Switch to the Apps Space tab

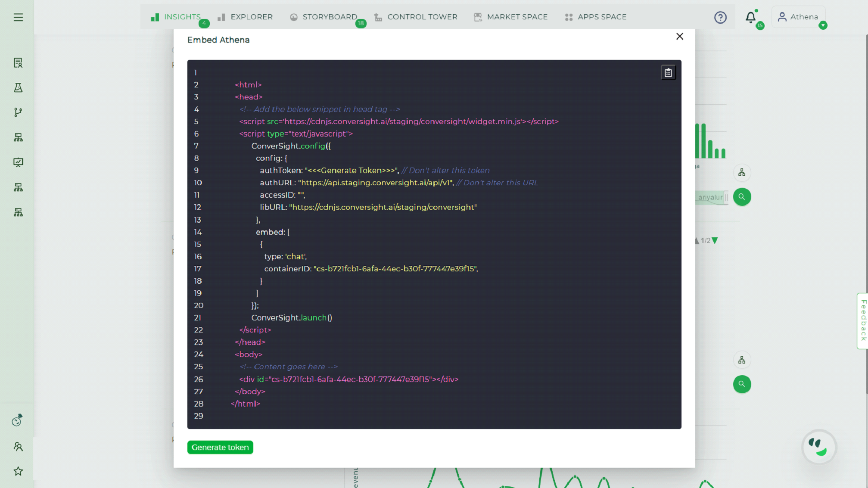click(x=596, y=17)
